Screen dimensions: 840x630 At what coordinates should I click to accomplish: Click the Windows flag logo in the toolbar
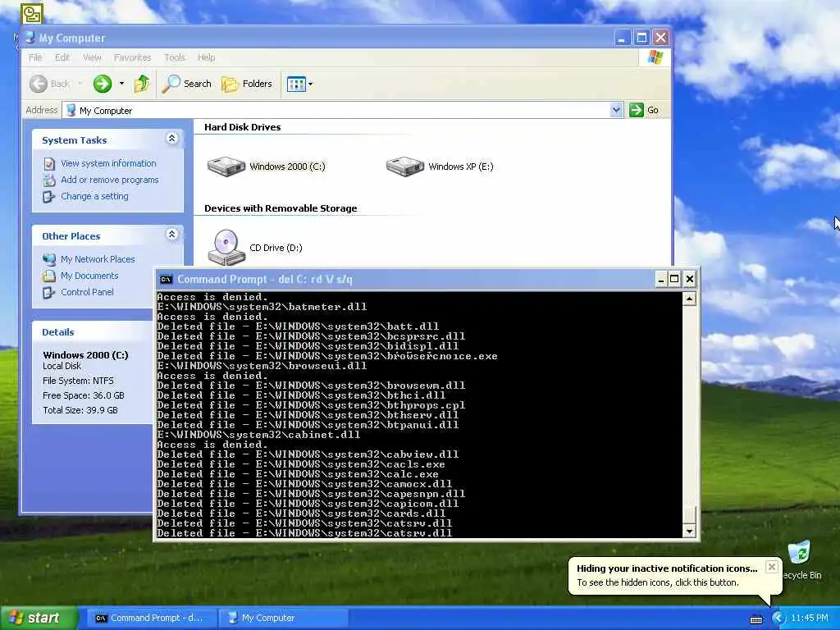[655, 57]
